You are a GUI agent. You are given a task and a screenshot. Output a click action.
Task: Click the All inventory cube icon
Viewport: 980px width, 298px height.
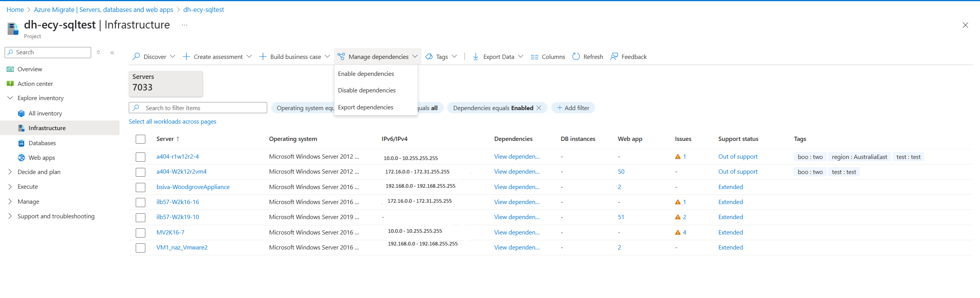point(22,114)
